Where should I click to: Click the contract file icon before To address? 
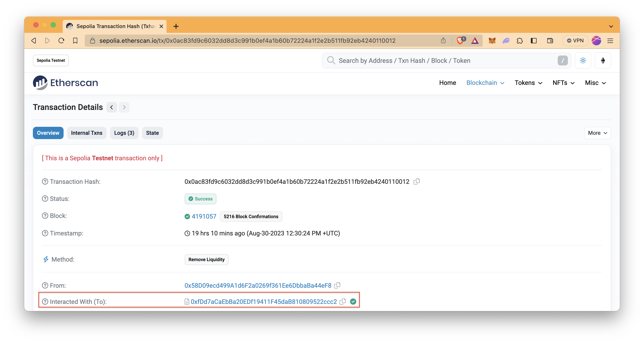187,302
